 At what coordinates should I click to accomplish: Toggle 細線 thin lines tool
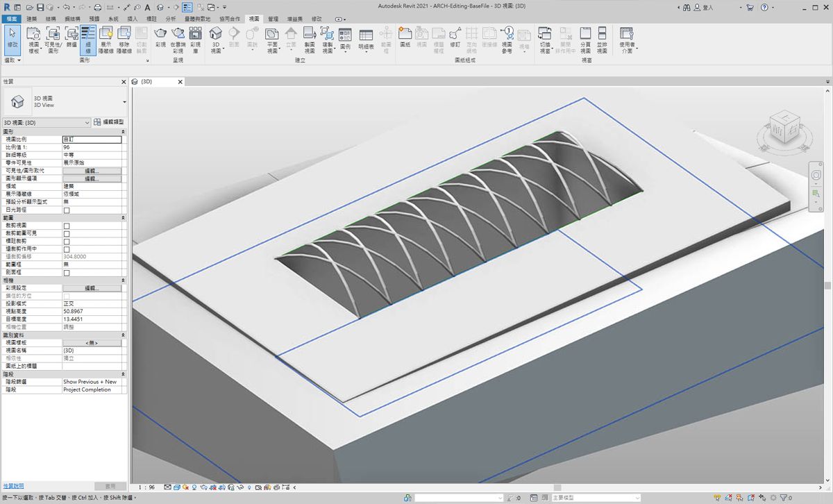click(88, 40)
